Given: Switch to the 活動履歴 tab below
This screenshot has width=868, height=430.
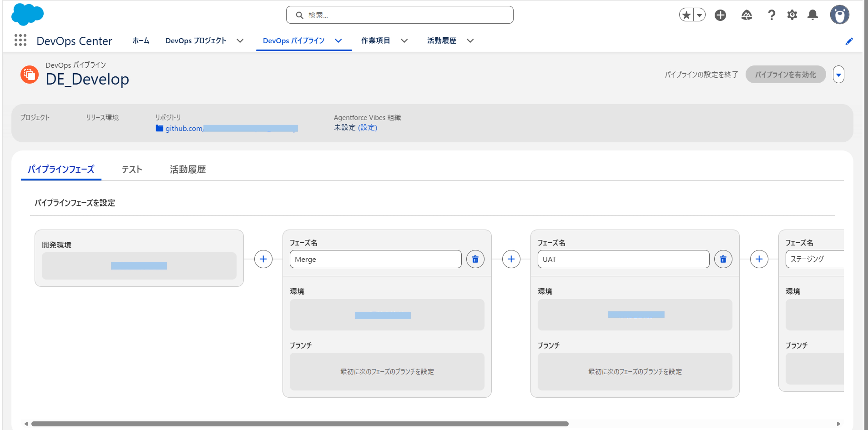Looking at the screenshot, I should click(188, 169).
